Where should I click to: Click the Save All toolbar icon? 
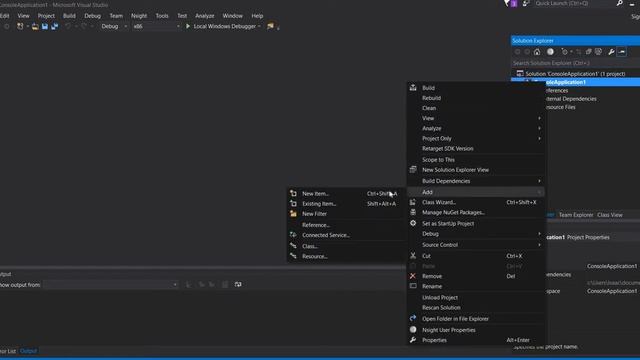(54, 27)
